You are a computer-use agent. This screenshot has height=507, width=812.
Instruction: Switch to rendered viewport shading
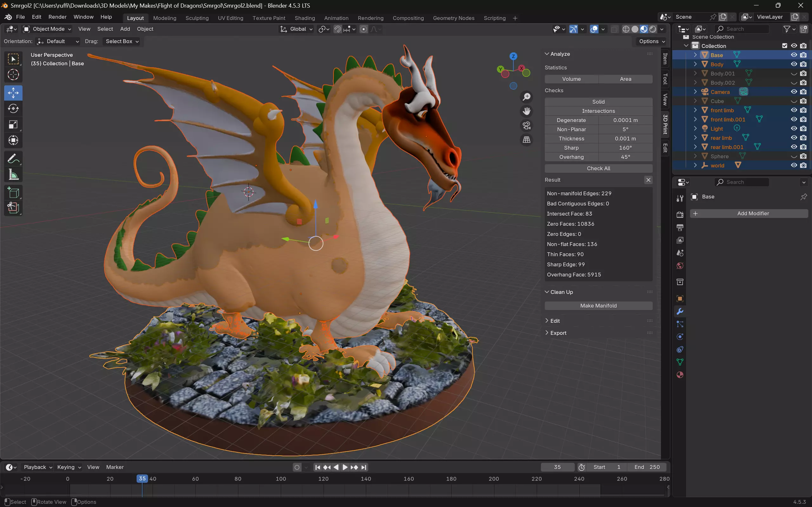(653, 29)
